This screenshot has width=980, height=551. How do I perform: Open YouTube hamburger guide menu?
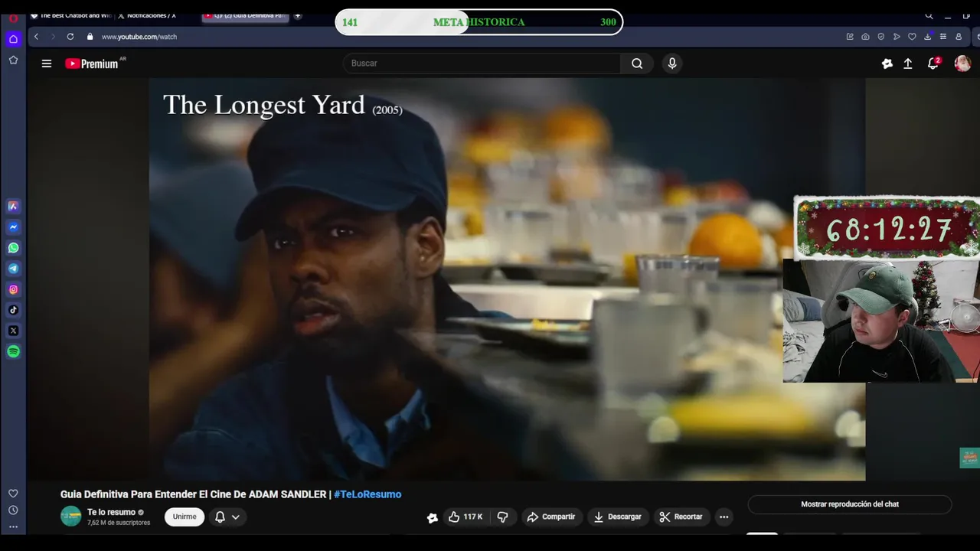(47, 64)
